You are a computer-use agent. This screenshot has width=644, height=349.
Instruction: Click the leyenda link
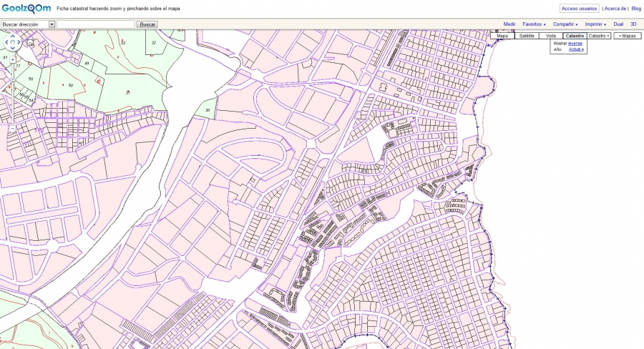pyautogui.click(x=575, y=43)
